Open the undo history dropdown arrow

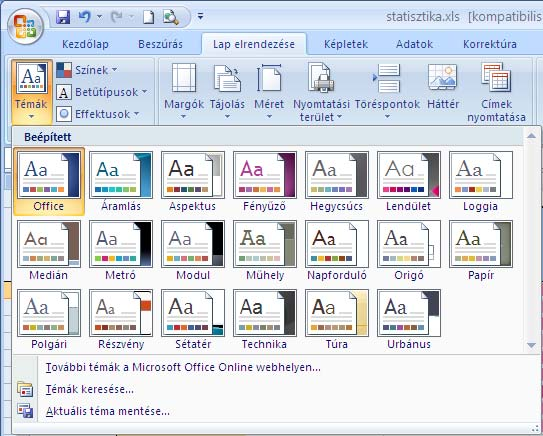point(99,17)
